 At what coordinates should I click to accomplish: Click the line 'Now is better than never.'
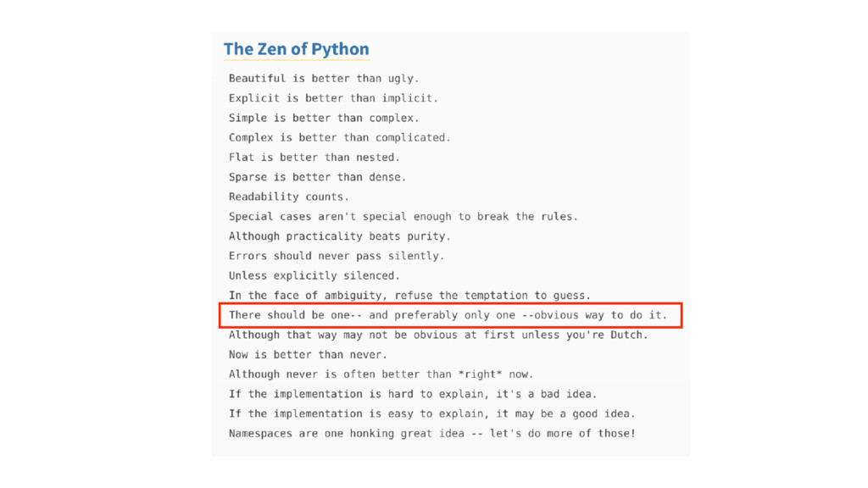[x=308, y=355]
